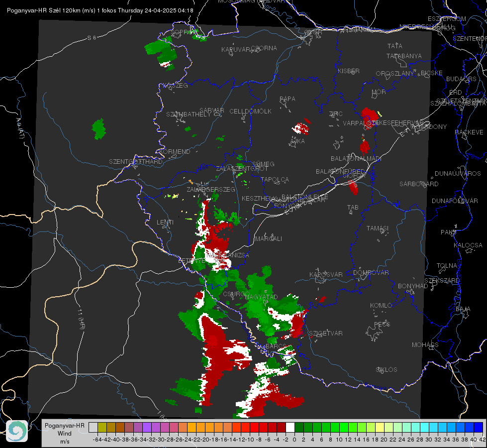The image size is (487, 448).
Task: Click the KAPOSVAR city label
Action: pyautogui.click(x=326, y=274)
